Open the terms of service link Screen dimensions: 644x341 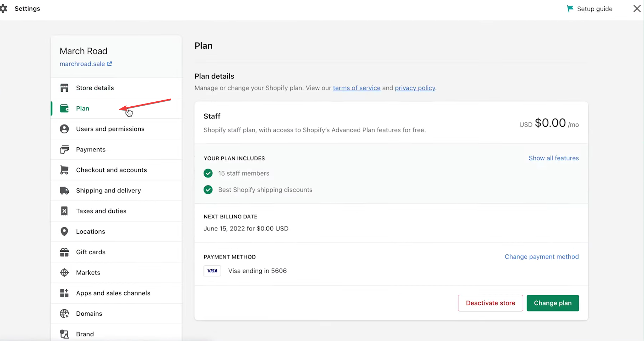tap(356, 88)
